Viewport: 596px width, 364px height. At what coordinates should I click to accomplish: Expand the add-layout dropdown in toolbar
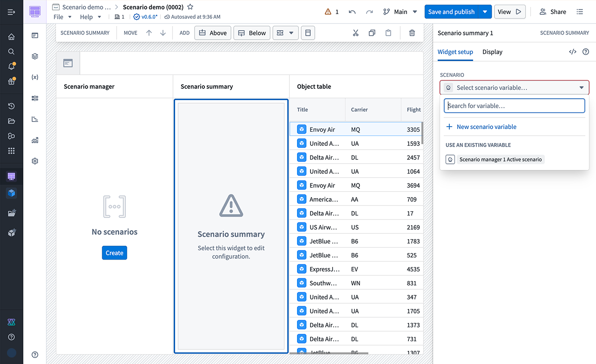point(285,33)
